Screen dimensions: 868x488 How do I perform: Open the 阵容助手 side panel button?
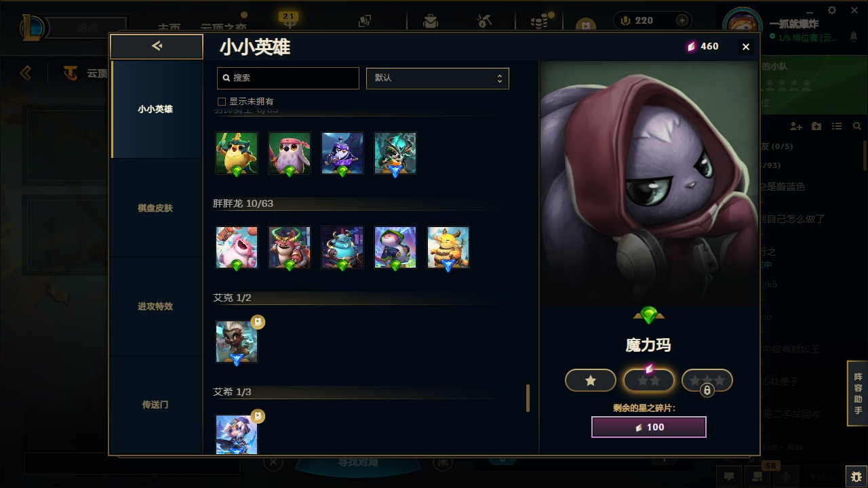pos(858,394)
